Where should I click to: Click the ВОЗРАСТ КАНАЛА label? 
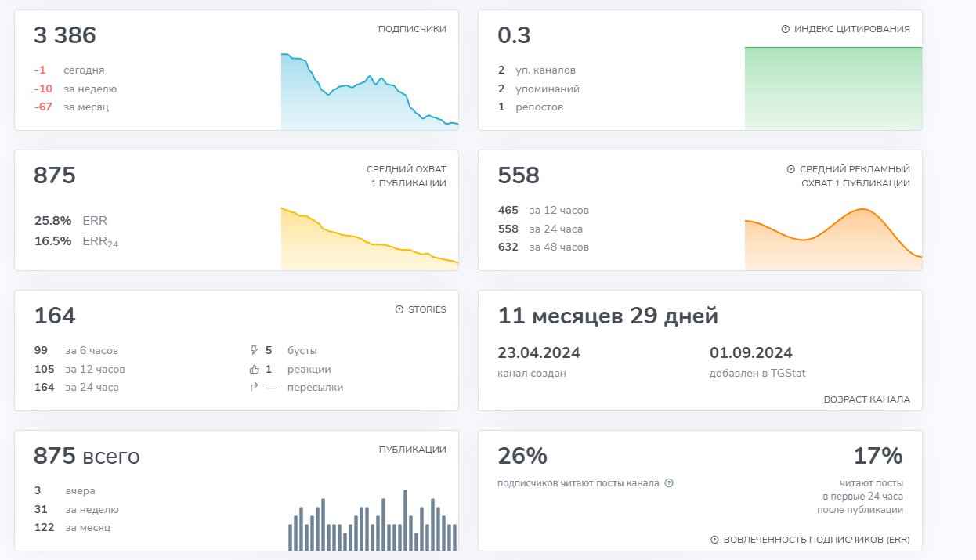[x=866, y=399]
